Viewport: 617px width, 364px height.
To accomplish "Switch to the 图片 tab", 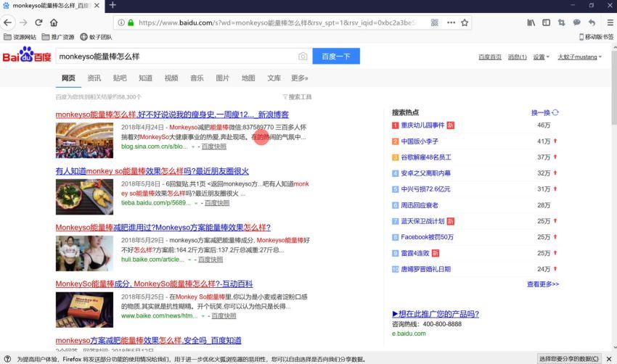I will [x=222, y=78].
